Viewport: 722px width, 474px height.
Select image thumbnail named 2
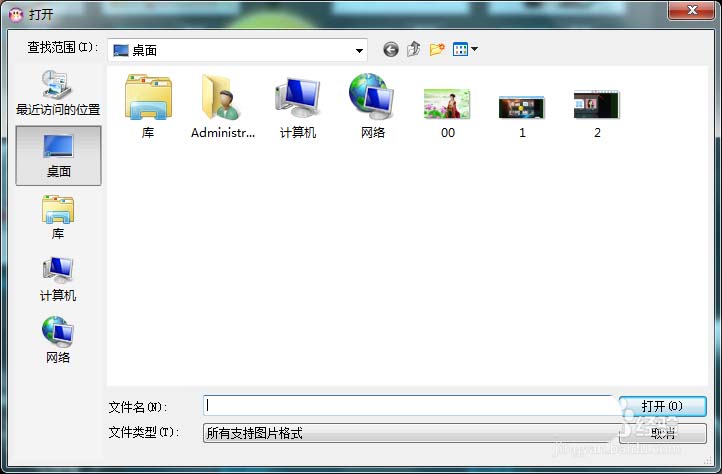tap(597, 113)
